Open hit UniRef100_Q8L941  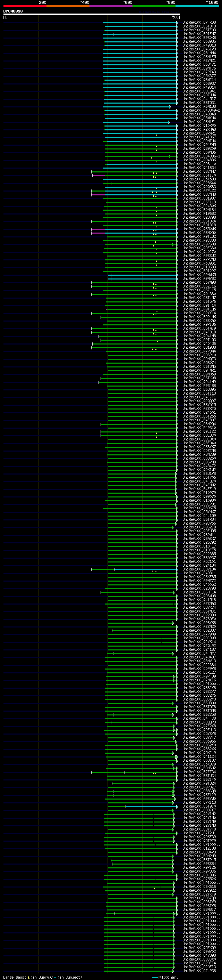tap(199, 91)
